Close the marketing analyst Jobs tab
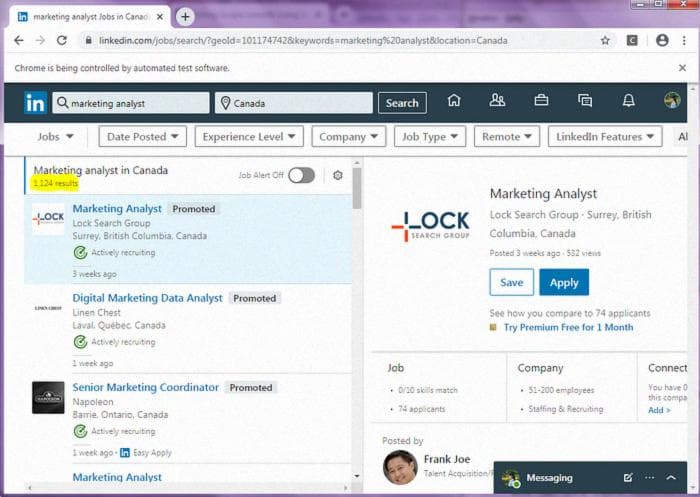The width and height of the screenshot is (700, 497). point(160,17)
